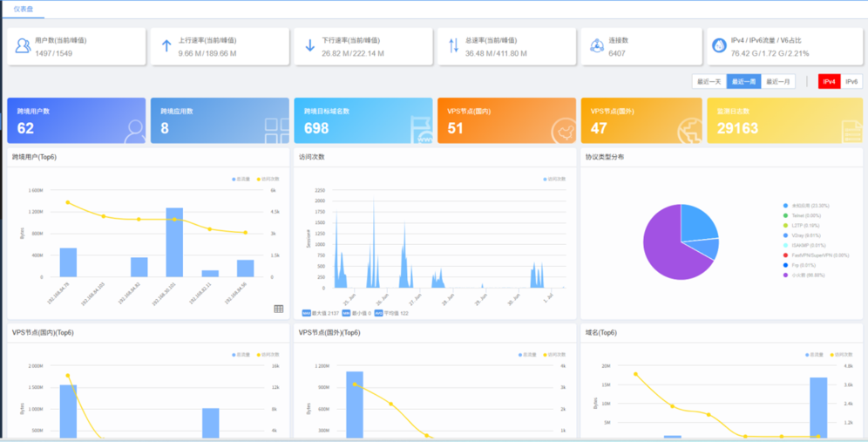Toggle the purple 小火箭 pie legend entry
868x442 pixels.
[x=804, y=275]
